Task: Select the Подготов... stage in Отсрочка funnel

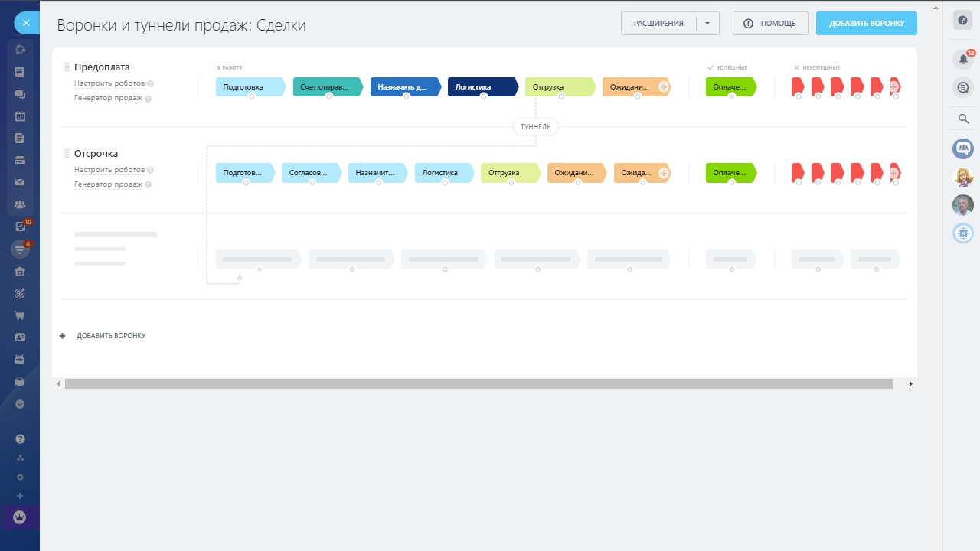Action: point(245,173)
